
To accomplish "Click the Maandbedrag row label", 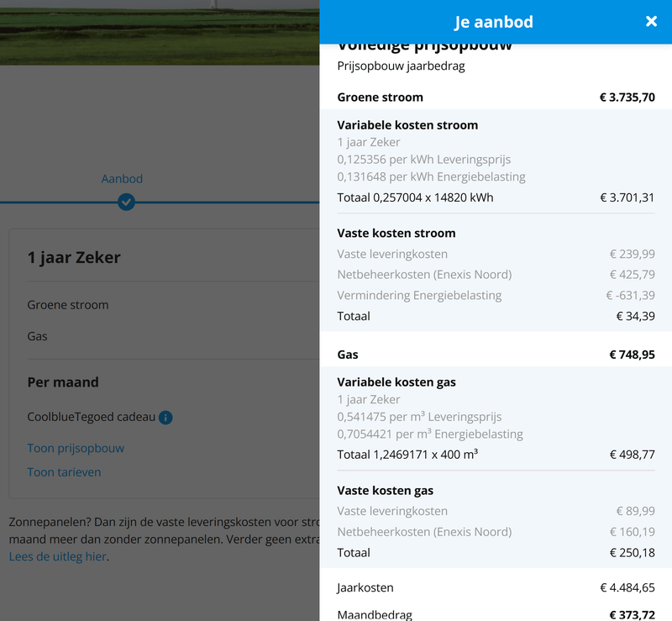I will pyautogui.click(x=375, y=615).
